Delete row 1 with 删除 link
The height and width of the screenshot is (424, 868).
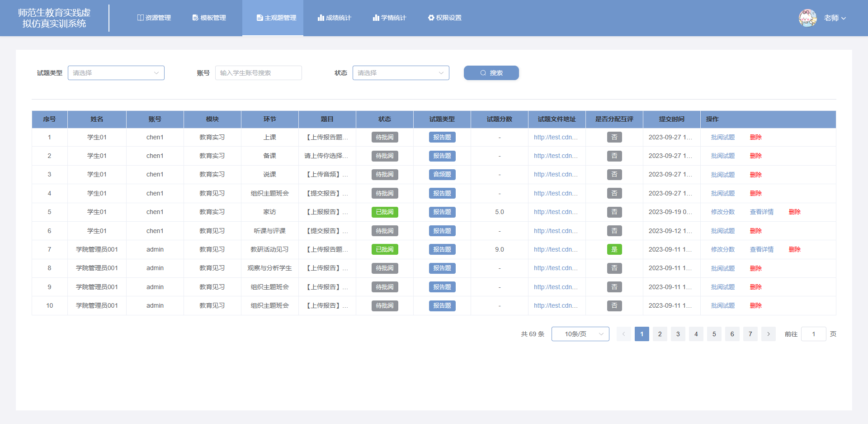click(x=756, y=137)
